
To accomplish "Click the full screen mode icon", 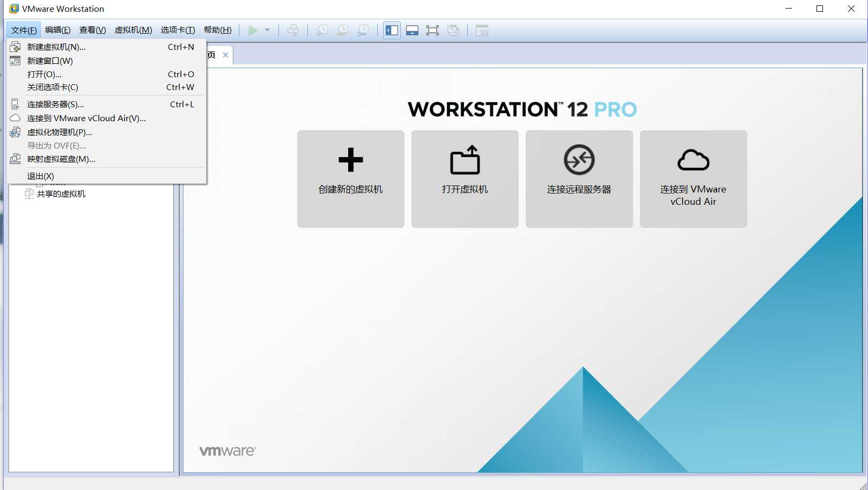I will tap(432, 31).
